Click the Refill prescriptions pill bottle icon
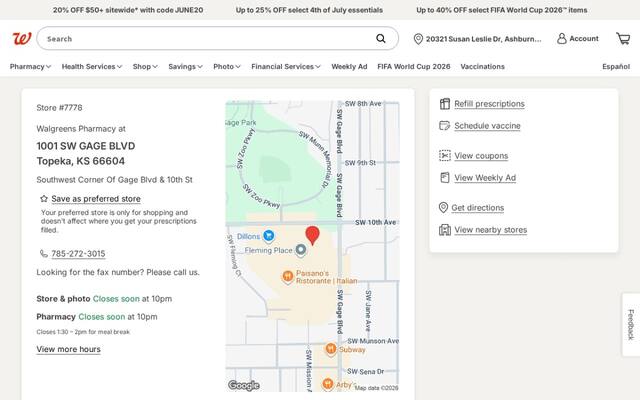This screenshot has width=640, height=400. (x=444, y=104)
